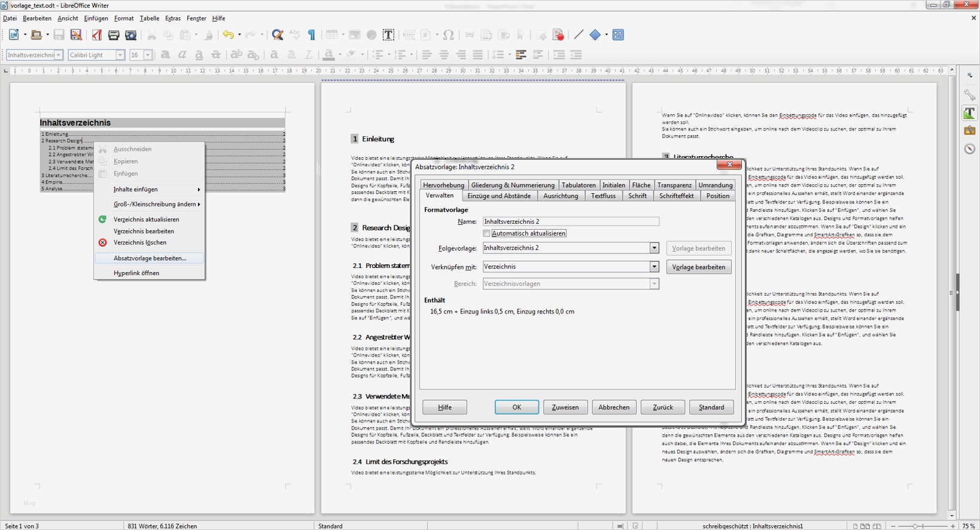Select the book view icon in status bar
Screen dimensions: 980x530
tap(876, 526)
